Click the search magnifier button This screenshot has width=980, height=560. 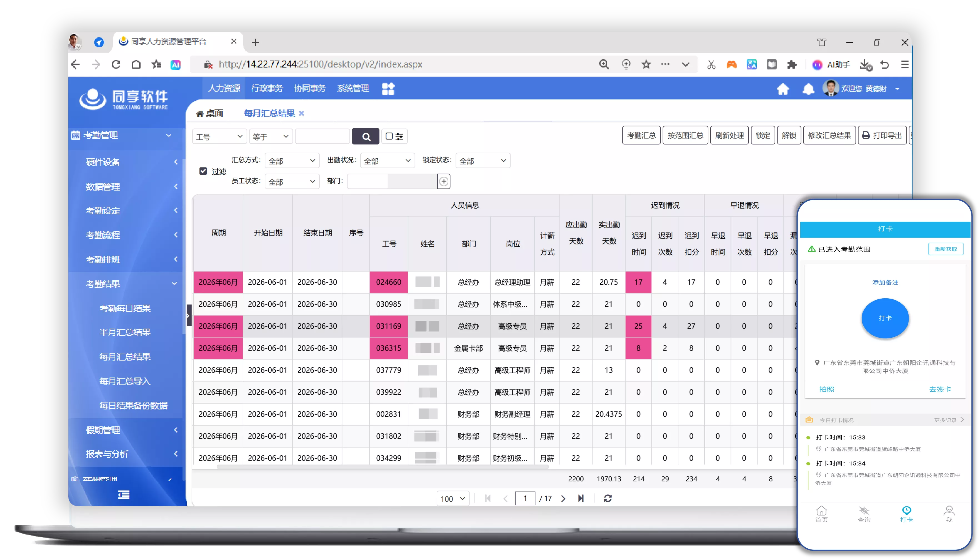(366, 136)
